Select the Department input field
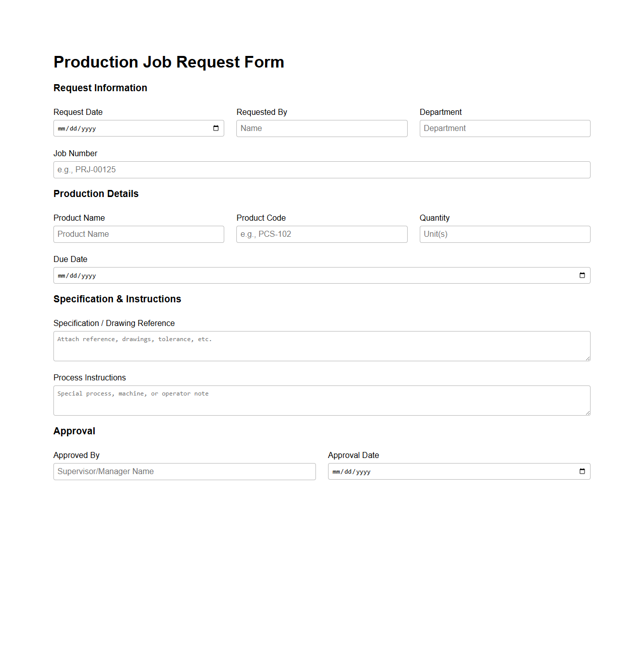This screenshot has width=644, height=655. coord(504,128)
